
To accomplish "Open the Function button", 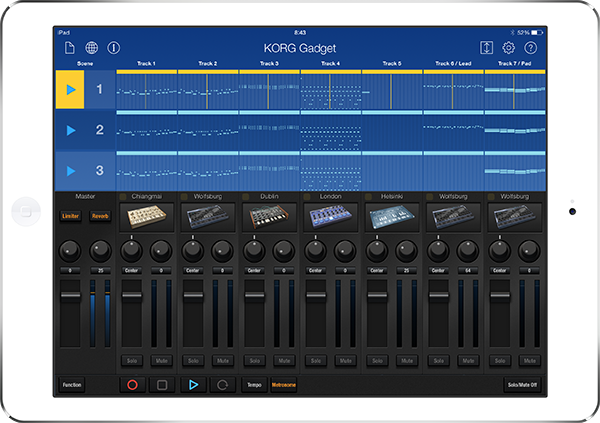I will (x=72, y=385).
